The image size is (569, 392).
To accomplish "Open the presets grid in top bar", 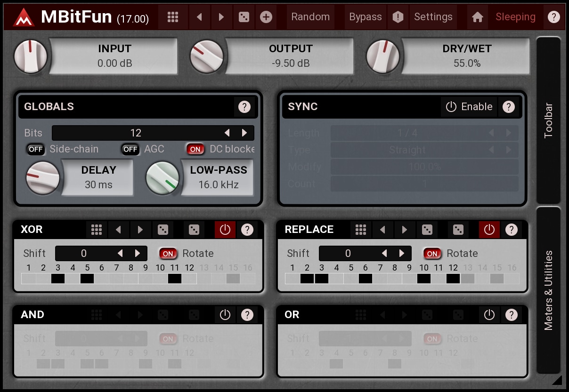I will tap(173, 17).
